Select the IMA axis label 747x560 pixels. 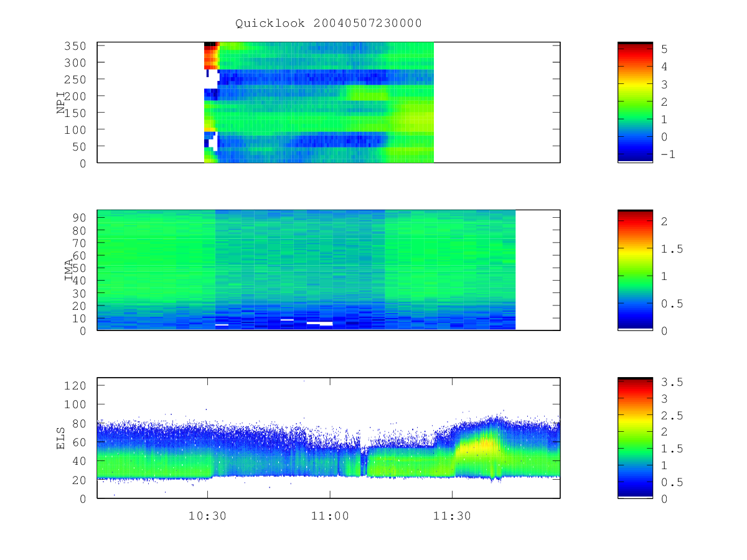tap(69, 270)
